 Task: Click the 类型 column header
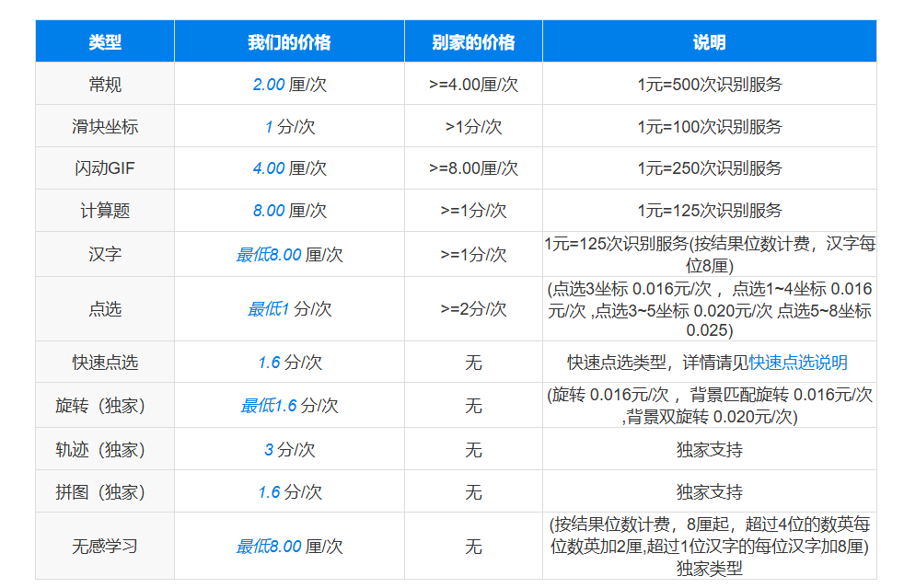pos(105,41)
